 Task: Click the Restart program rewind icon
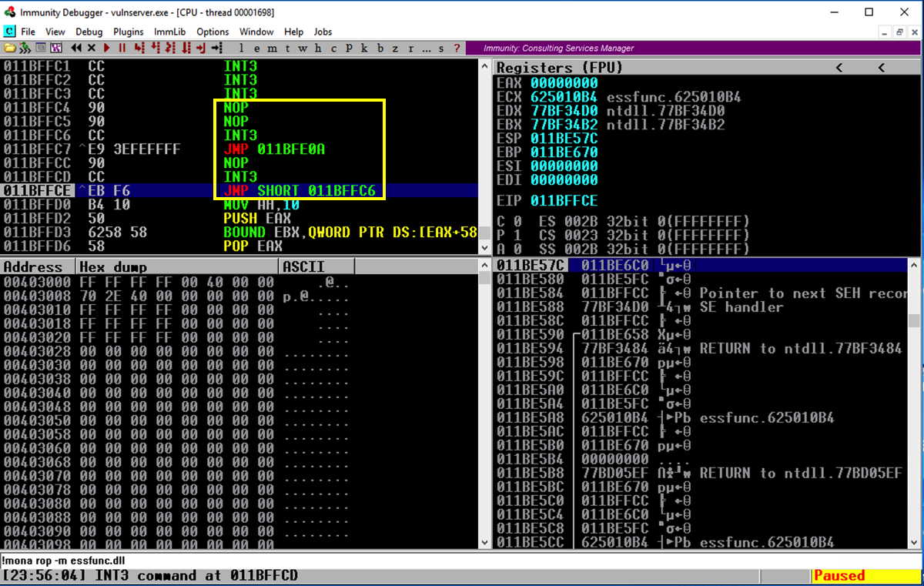pyautogui.click(x=77, y=48)
